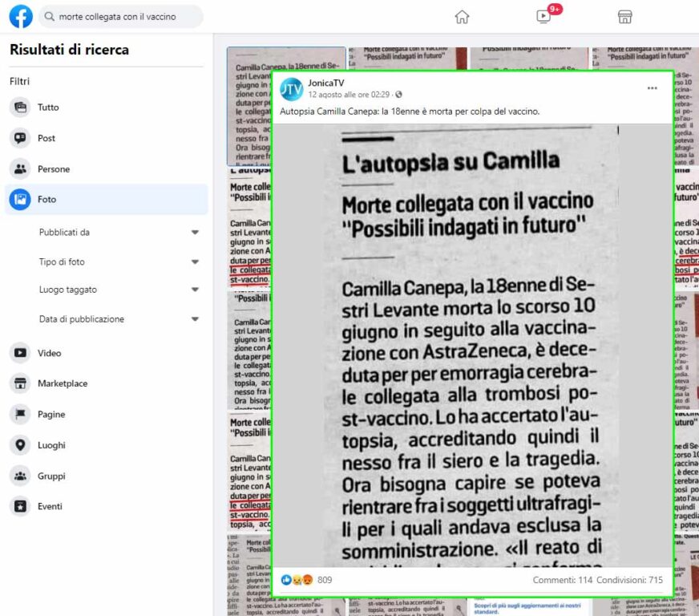Click the Video play icon in sidebar

pyautogui.click(x=20, y=353)
